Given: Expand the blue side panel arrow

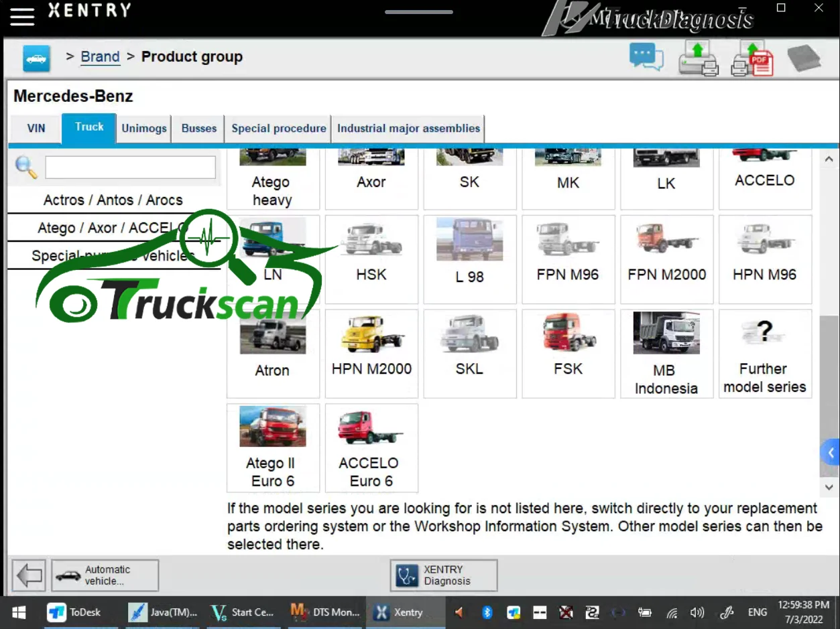Looking at the screenshot, I should point(831,453).
